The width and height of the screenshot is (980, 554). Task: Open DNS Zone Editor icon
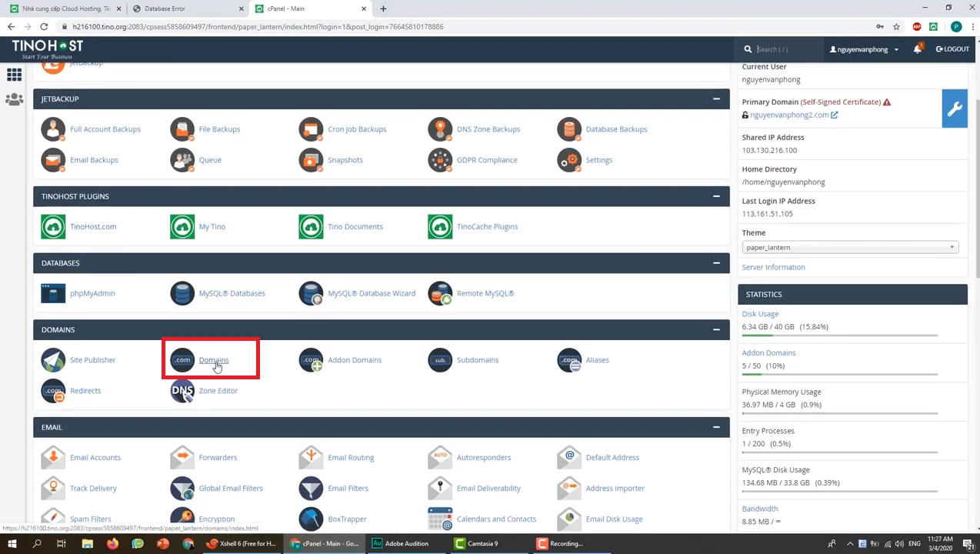[x=182, y=391]
